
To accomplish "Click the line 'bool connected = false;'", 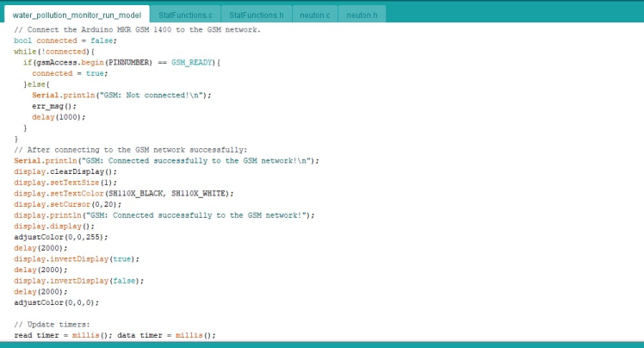I will pos(65,40).
